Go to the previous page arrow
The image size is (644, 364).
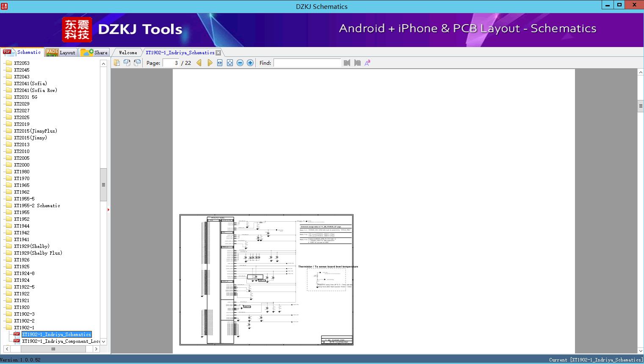pyautogui.click(x=199, y=63)
